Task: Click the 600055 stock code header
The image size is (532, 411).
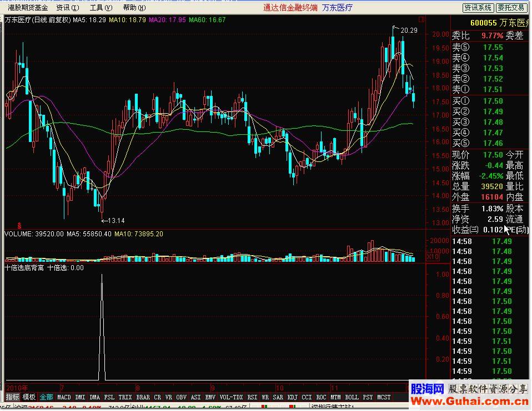Action: click(x=484, y=23)
